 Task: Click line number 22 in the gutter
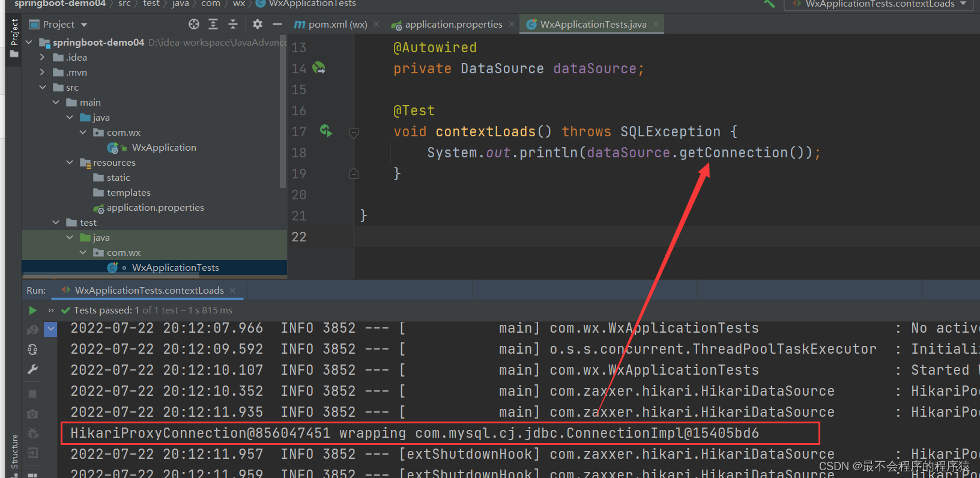point(299,237)
